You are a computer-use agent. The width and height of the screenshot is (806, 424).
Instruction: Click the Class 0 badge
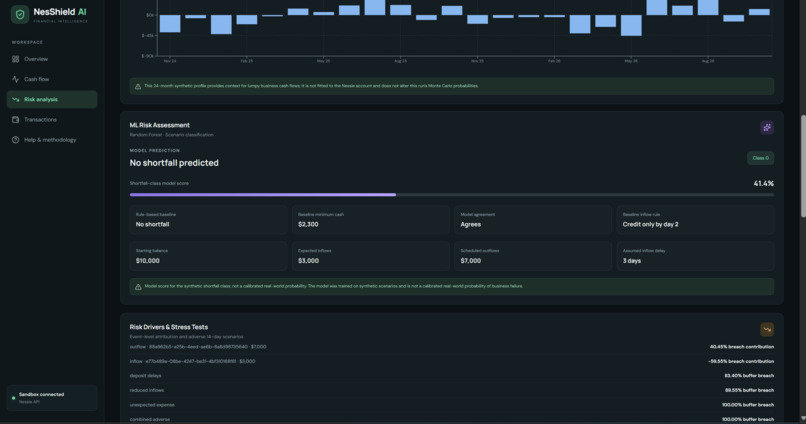760,158
